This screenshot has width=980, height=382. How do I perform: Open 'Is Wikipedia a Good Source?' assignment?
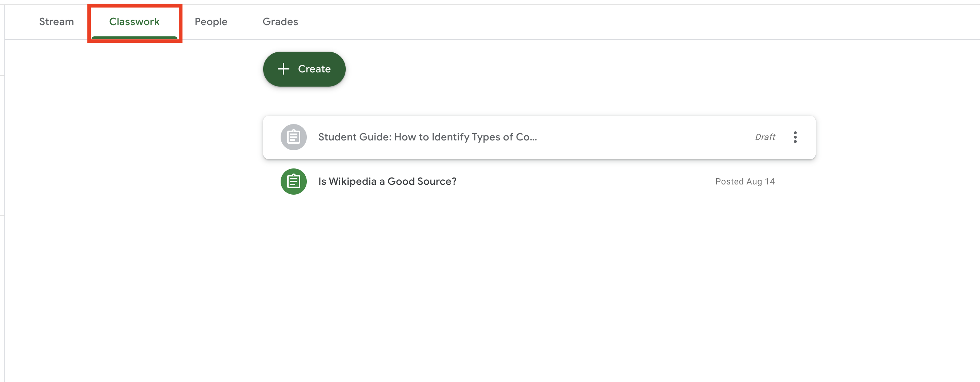[x=387, y=182]
